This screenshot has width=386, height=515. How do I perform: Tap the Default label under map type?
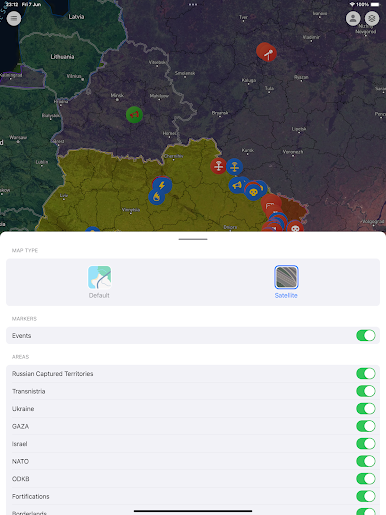click(x=99, y=295)
